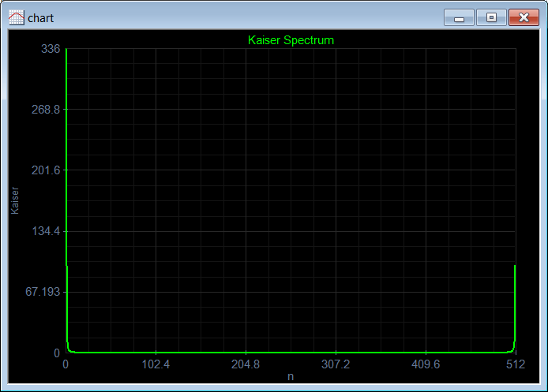The image size is (548, 392).
Task: Click the chart window icon in title bar
Action: (x=16, y=17)
